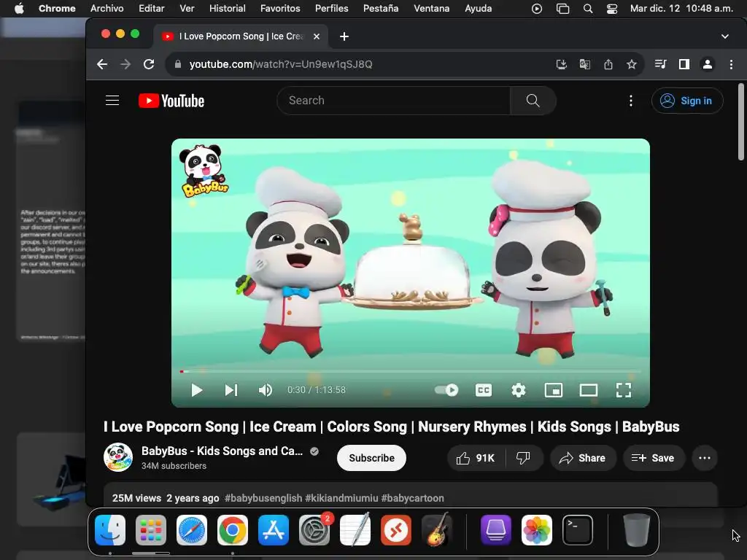Viewport: 747px width, 560px height.
Task: Open Photos from the Dock
Action: 537,530
